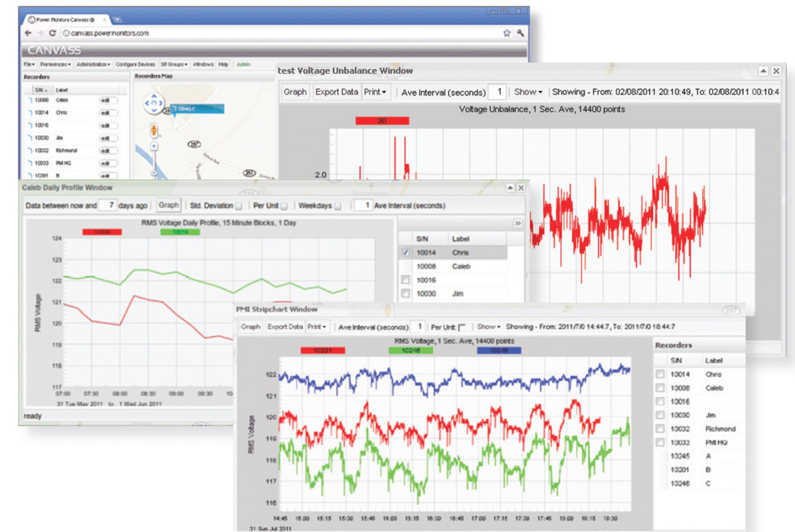Open the Administration menu
Image resolution: width=795 pixels, height=532 pixels.
tap(92, 64)
